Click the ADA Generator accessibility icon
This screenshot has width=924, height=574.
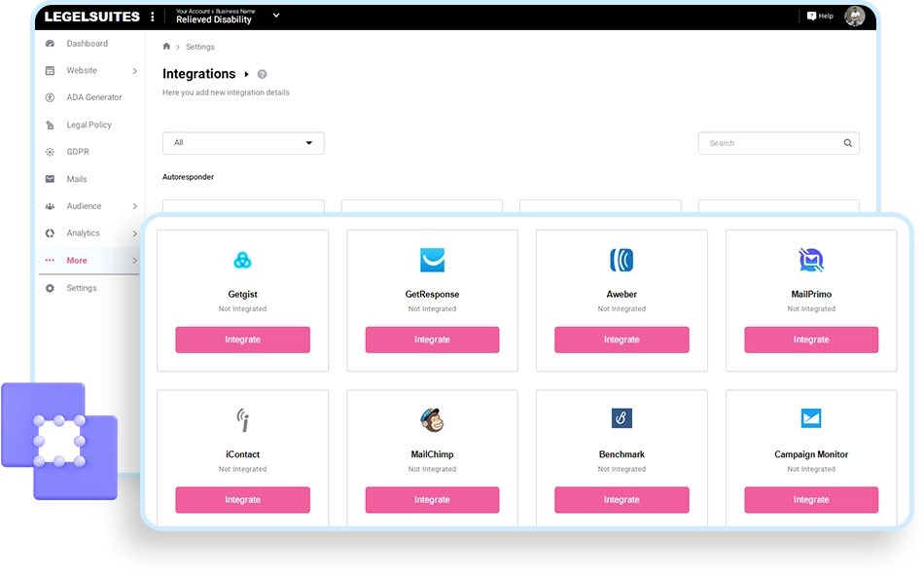(x=50, y=97)
